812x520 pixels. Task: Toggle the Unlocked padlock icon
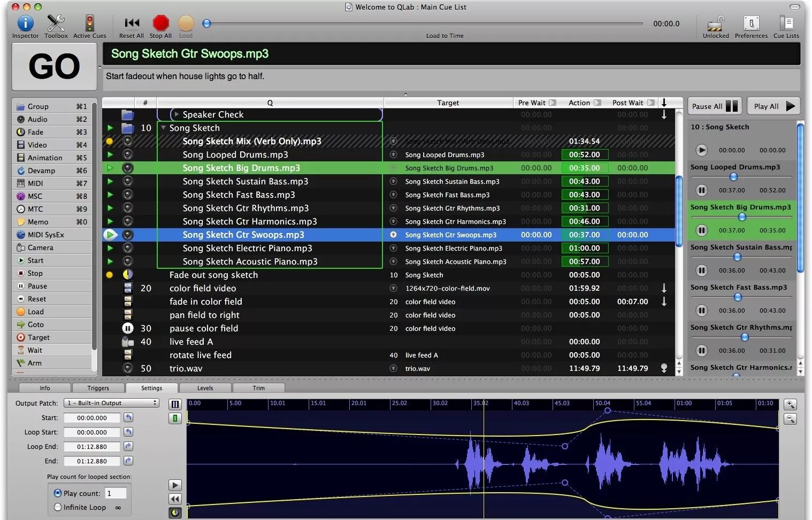[x=716, y=24]
